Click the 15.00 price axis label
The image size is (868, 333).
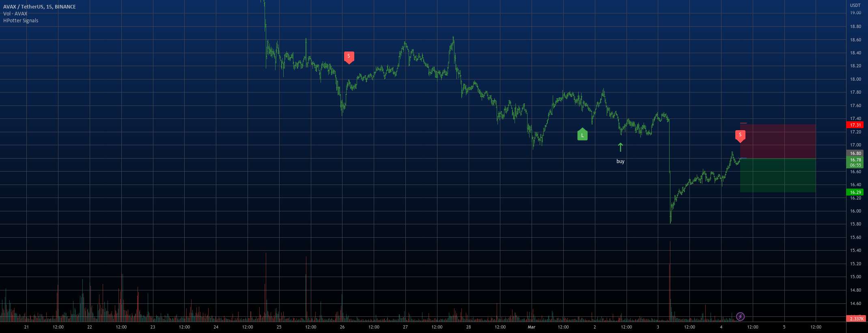tap(855, 277)
